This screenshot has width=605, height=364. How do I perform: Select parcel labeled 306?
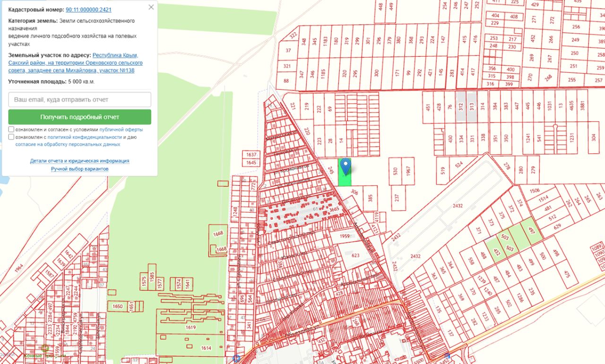click(x=354, y=193)
